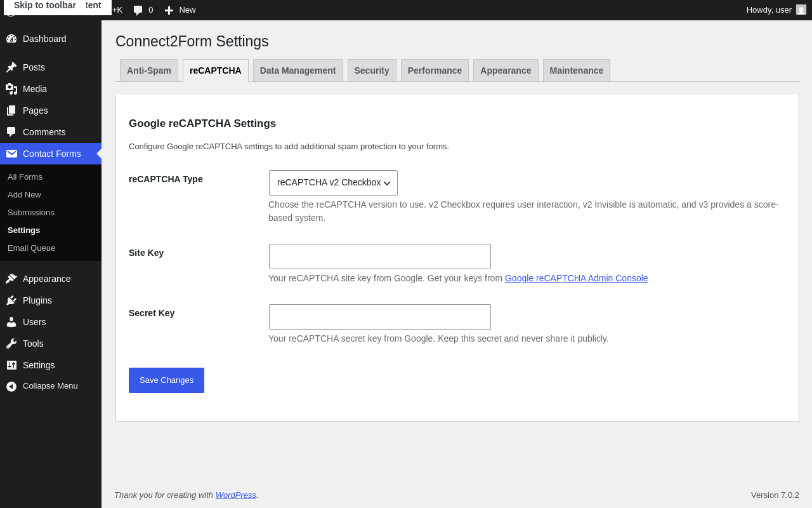Open the Tools menu label
The height and width of the screenshot is (508, 812).
33,344
